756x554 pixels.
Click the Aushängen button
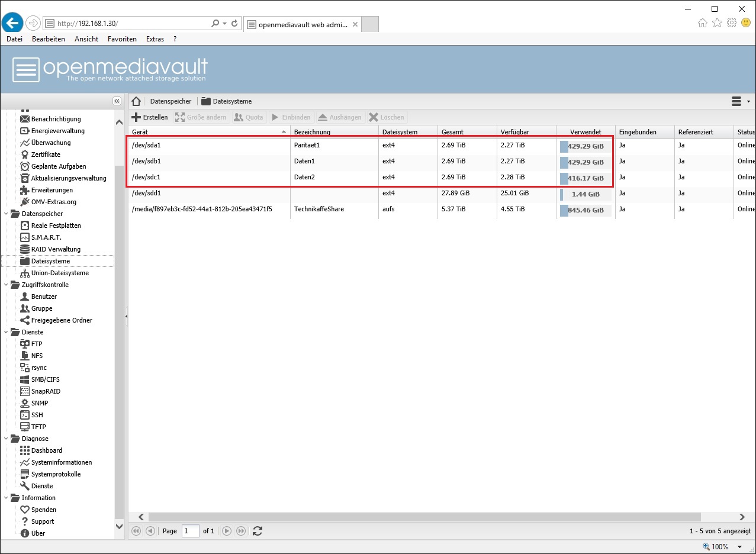[340, 117]
